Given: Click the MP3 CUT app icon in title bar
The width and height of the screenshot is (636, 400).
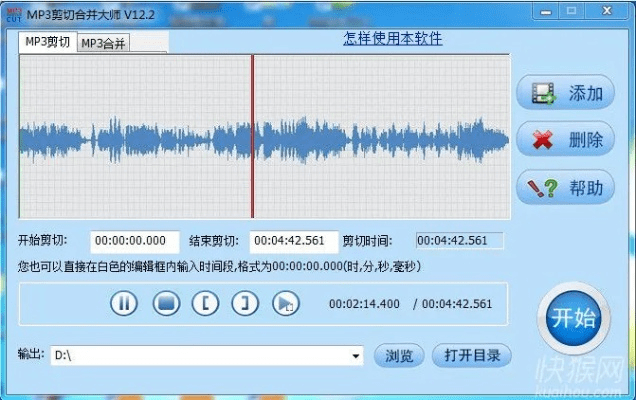Looking at the screenshot, I should coord(14,15).
